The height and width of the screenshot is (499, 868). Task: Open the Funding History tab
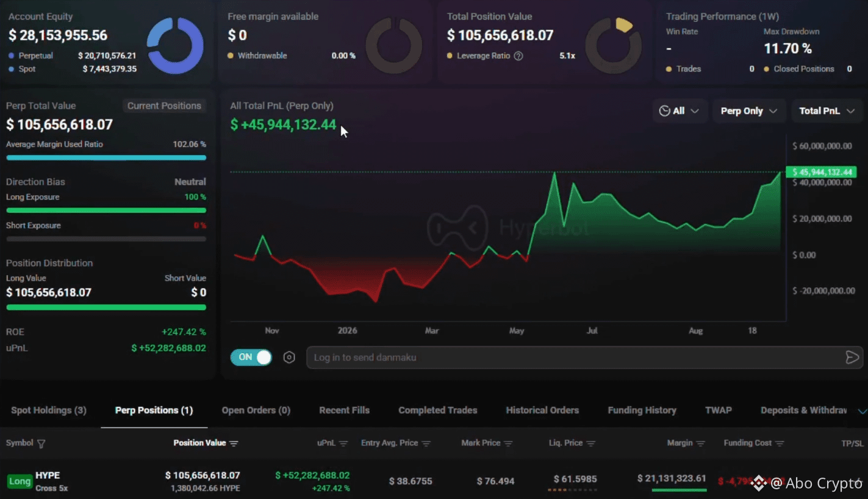click(x=642, y=411)
